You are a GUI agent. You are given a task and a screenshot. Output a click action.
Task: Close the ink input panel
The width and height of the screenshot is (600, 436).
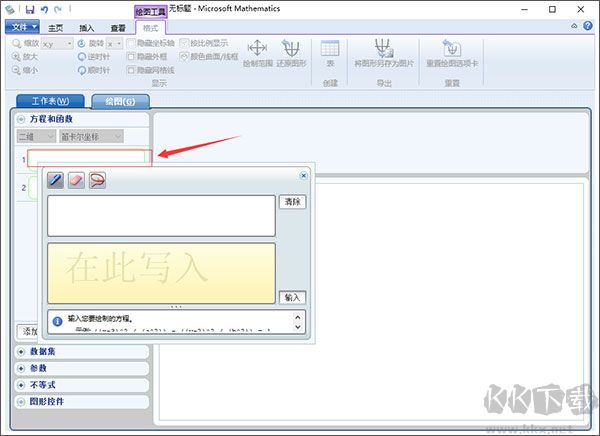(x=303, y=175)
